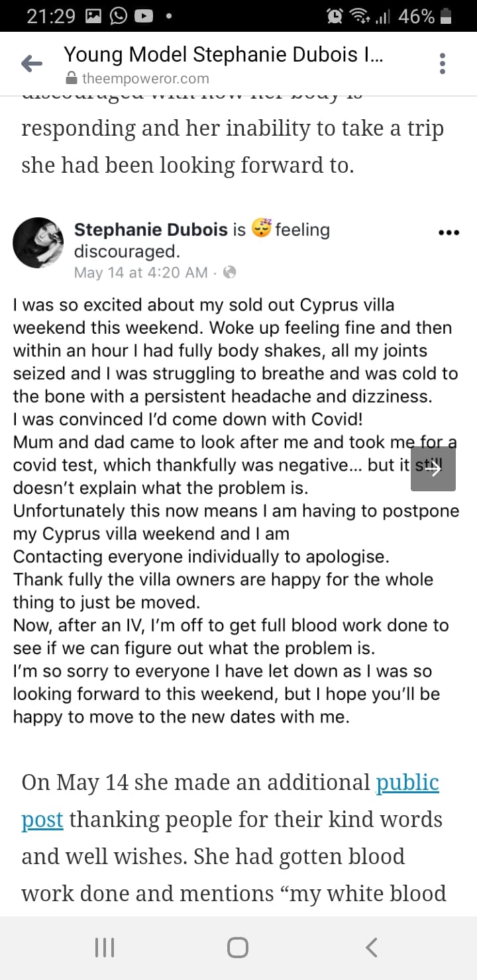Image resolution: width=477 pixels, height=980 pixels.
Task: Tap the public globe privacy icon
Action: click(x=230, y=272)
